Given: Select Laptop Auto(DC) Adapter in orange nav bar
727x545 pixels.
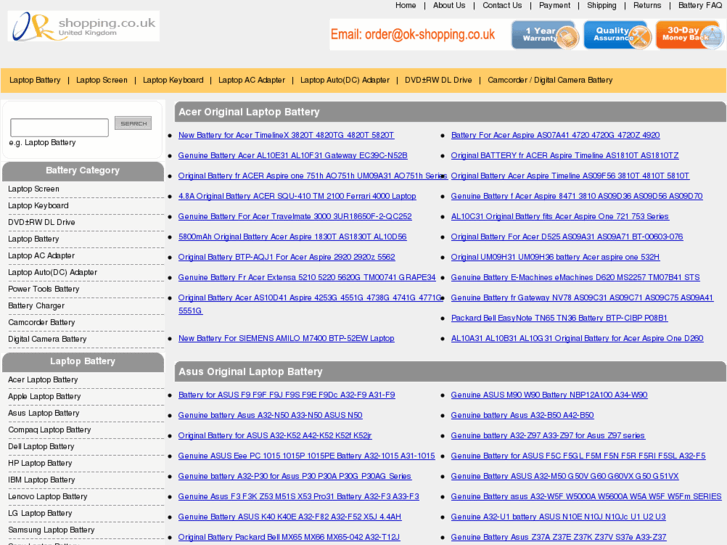Looking at the screenshot, I should tap(345, 80).
